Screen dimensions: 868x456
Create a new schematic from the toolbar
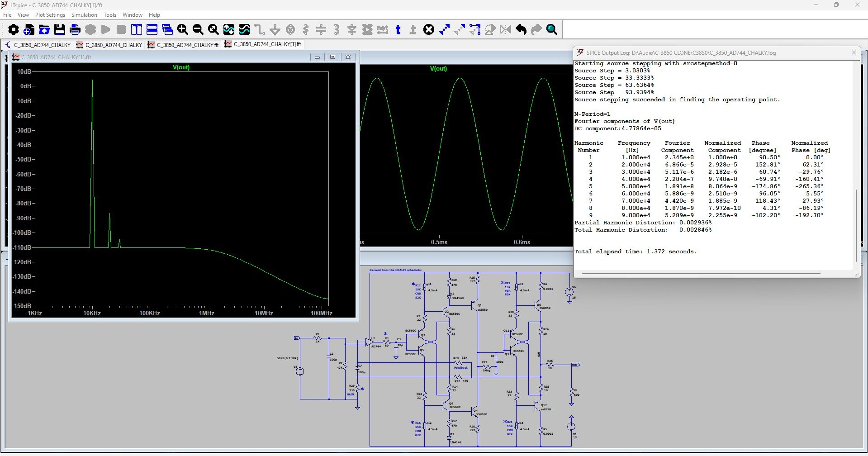(28, 30)
